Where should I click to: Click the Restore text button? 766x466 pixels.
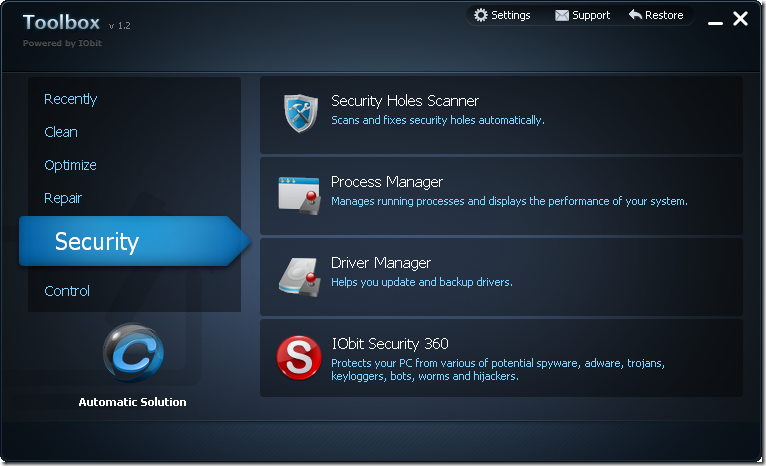(664, 15)
